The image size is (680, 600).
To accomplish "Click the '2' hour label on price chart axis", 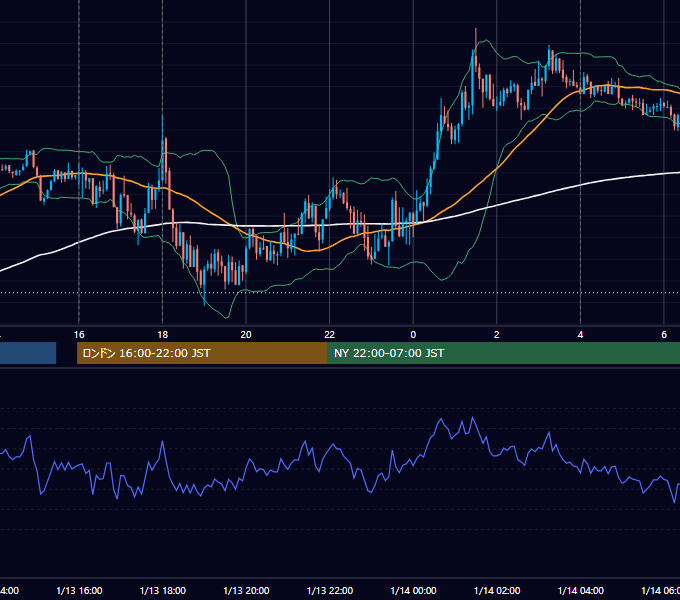I will [497, 335].
